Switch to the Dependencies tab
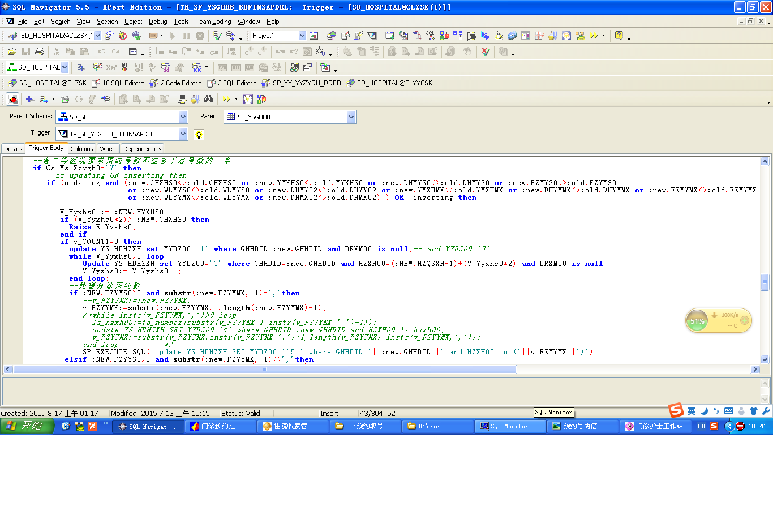Image resolution: width=773 pixels, height=532 pixels. pyautogui.click(x=142, y=149)
